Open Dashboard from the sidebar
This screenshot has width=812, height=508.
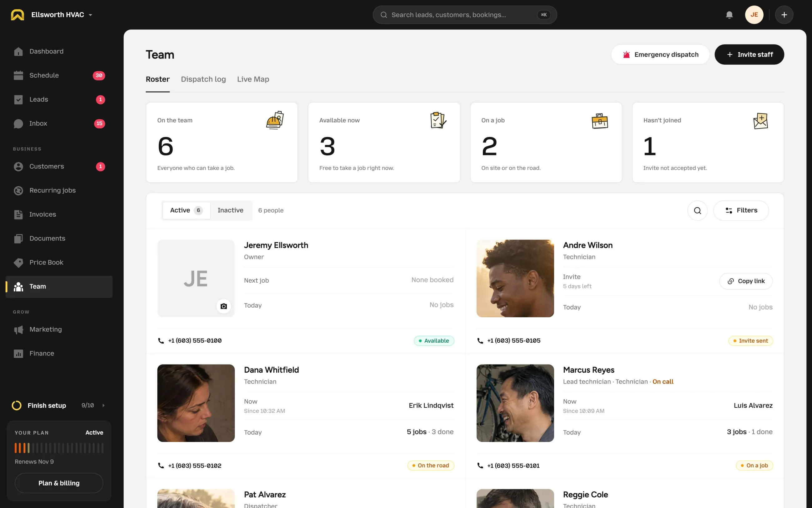[x=59, y=51]
